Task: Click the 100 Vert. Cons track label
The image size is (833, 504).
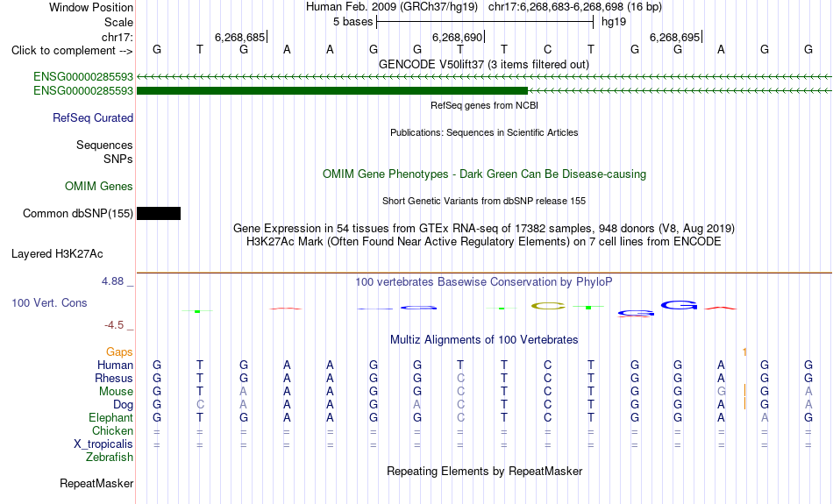Action: coord(49,303)
